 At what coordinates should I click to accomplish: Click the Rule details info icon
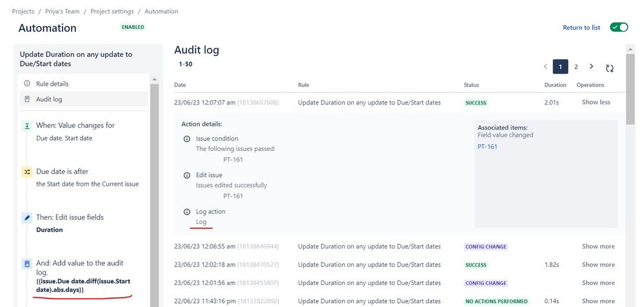pos(27,83)
